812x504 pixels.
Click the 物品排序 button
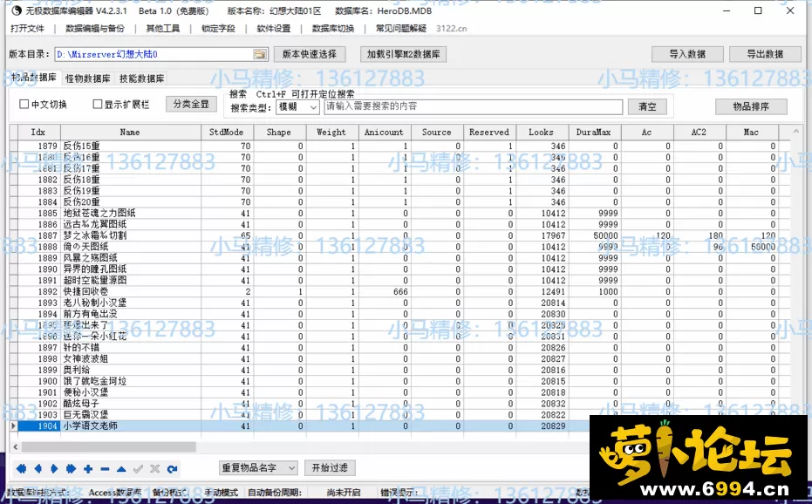[751, 106]
